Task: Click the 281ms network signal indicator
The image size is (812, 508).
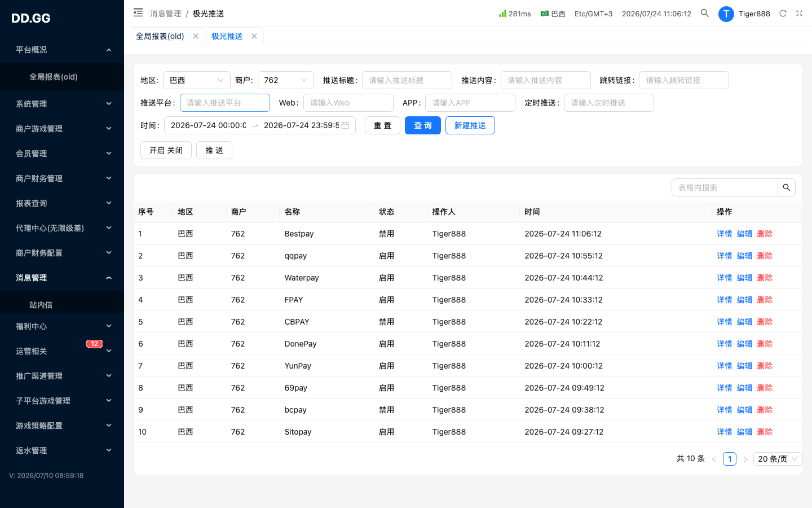Action: [515, 14]
